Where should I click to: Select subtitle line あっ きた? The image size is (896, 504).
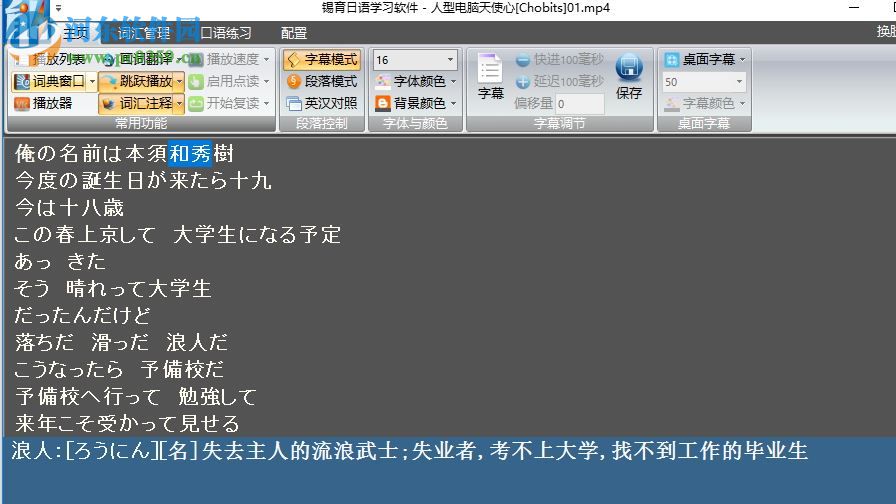[60, 261]
